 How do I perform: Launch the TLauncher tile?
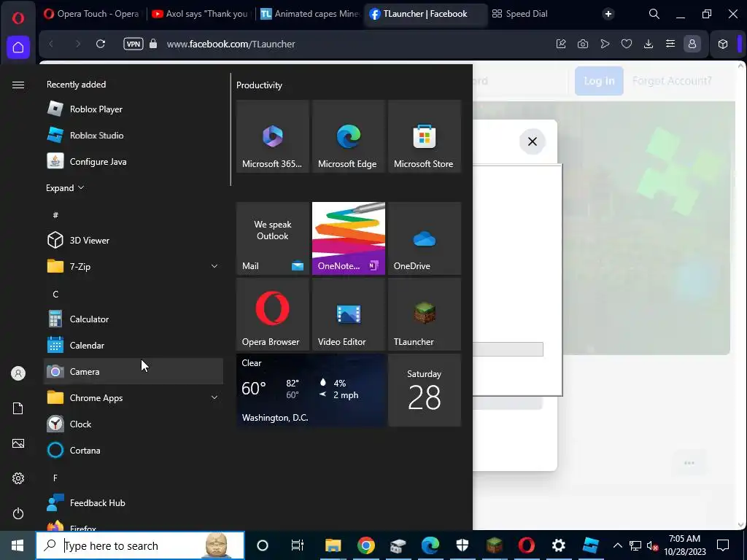[425, 314]
